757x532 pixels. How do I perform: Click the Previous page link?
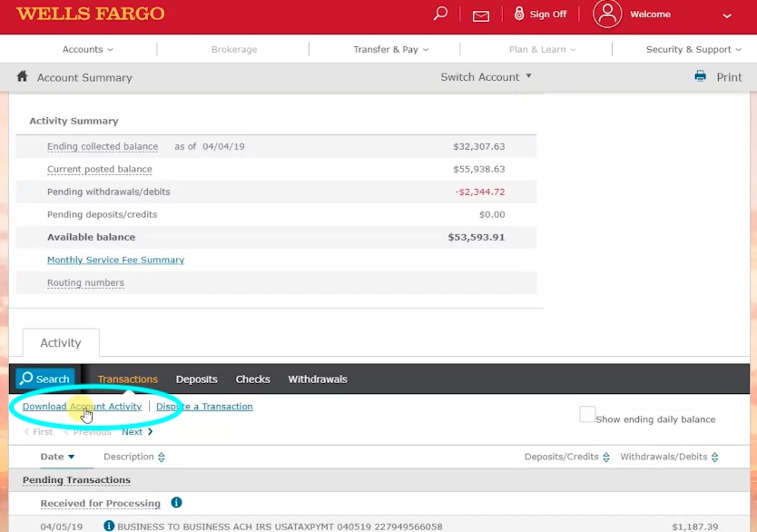[87, 431]
